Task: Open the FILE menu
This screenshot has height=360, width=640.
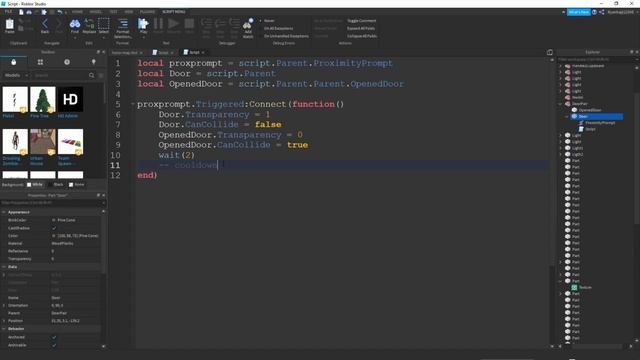Action: 8,12
